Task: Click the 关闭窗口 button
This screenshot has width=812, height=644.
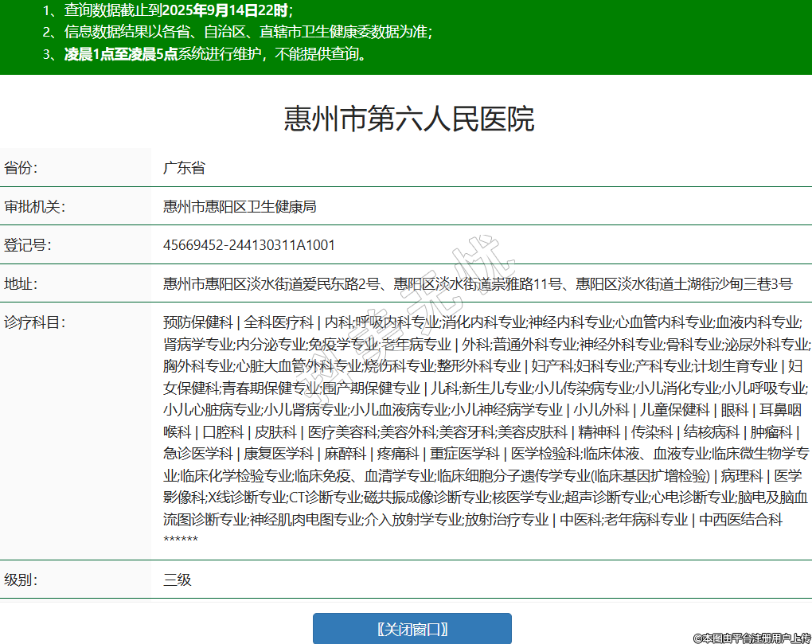Action: click(x=412, y=629)
